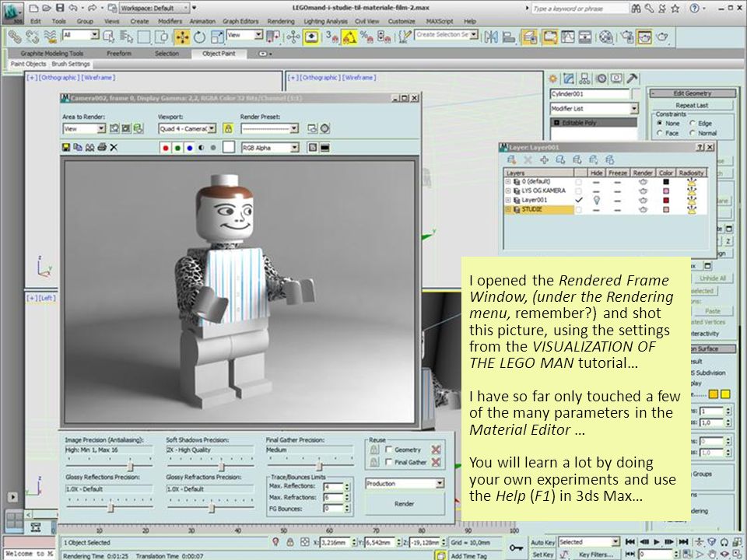747x560 pixels.
Task: Collapse the Edit Geometry rollout
Action: (x=692, y=93)
